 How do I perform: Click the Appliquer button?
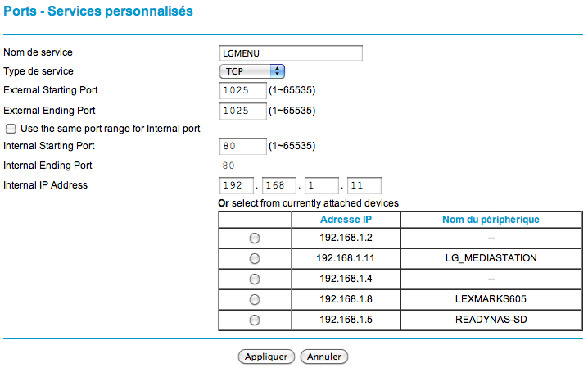(x=266, y=357)
